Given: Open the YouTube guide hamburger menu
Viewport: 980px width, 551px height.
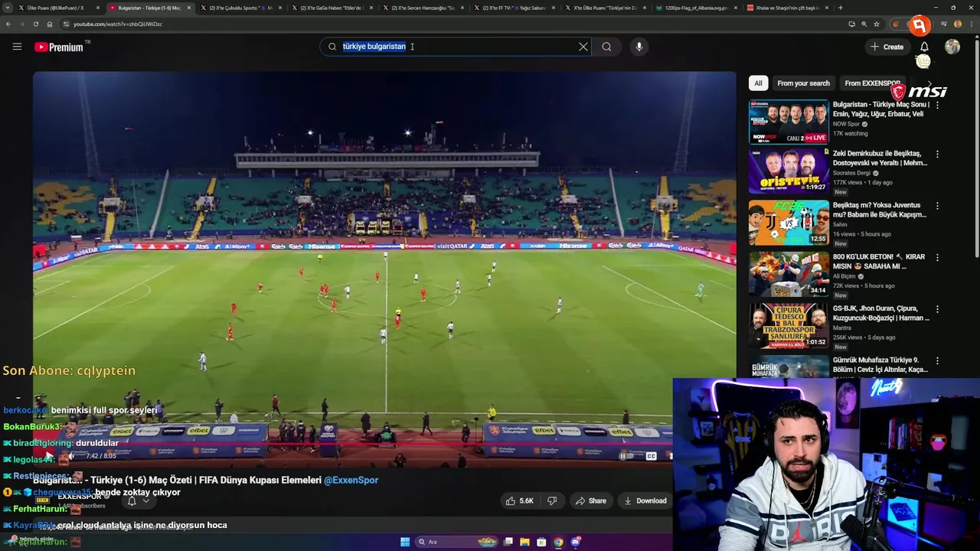Looking at the screenshot, I should [x=17, y=47].
